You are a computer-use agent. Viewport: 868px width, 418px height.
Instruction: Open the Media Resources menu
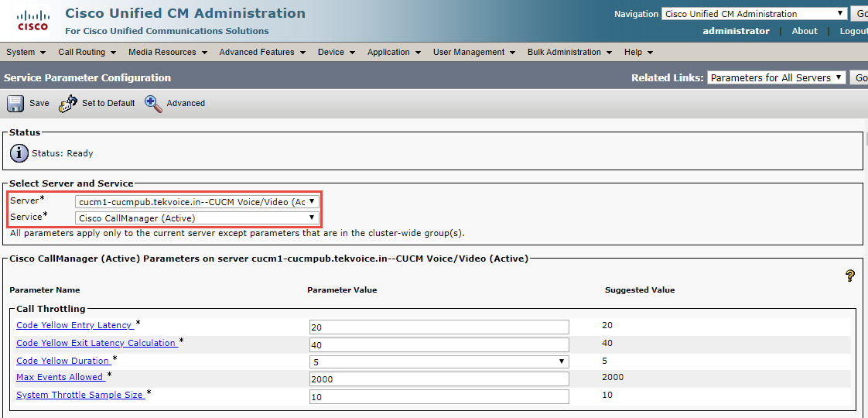168,52
